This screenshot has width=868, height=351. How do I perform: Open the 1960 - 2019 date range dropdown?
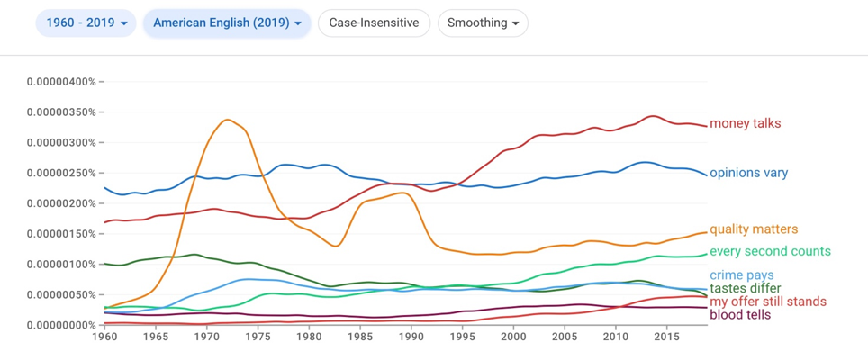tap(86, 22)
